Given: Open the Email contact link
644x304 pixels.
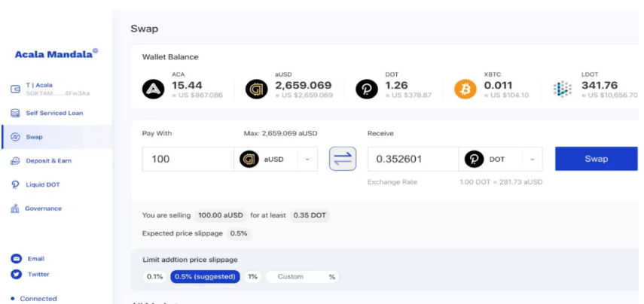Looking at the screenshot, I should pos(35,259).
